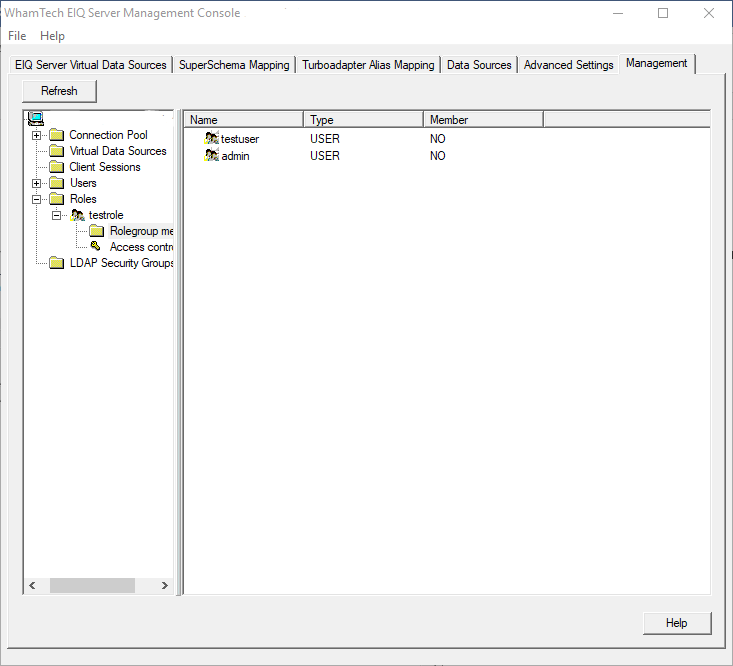Click the Help button at bottom right
The image size is (733, 666).
click(676, 623)
